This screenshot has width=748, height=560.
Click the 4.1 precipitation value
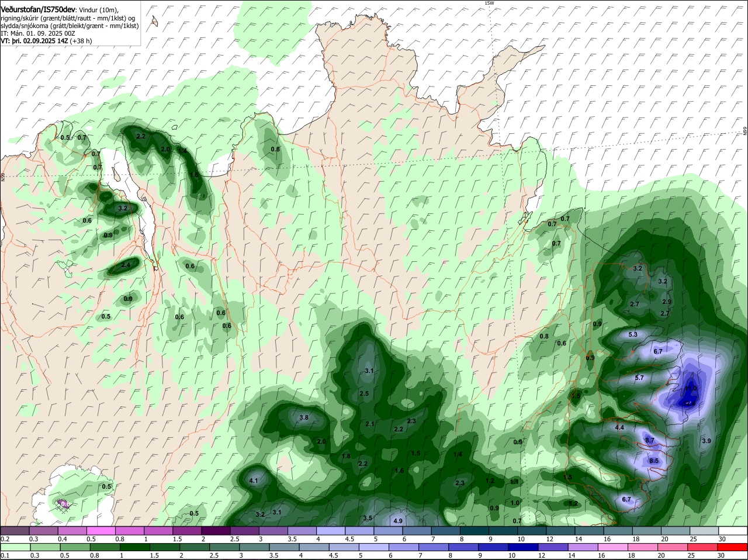(254, 481)
